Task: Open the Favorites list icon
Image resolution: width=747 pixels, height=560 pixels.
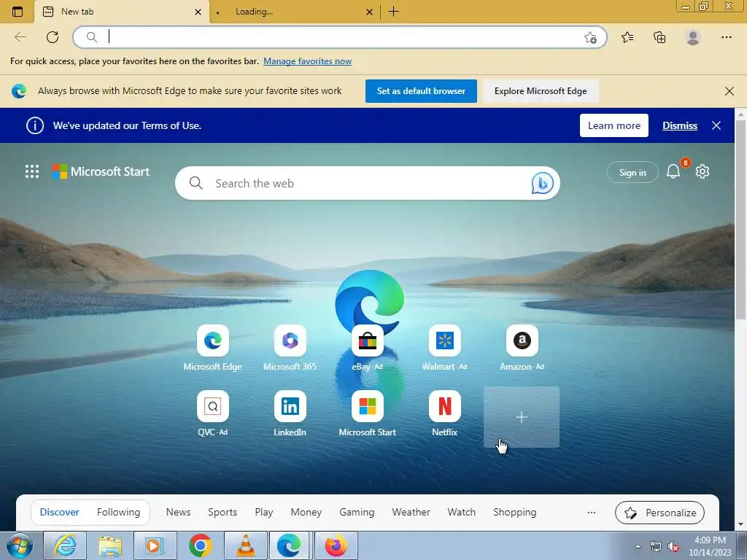Action: point(627,37)
